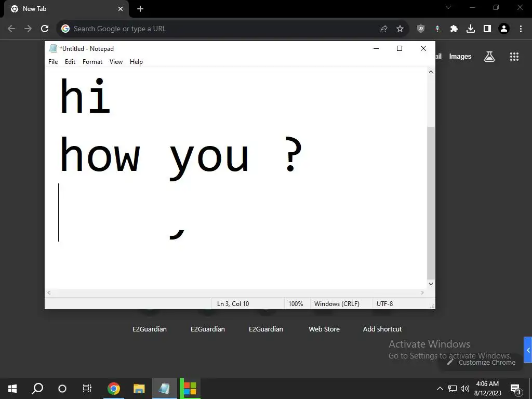Click Chrome's back arrow
This screenshot has width=532, height=399.
pos(11,29)
